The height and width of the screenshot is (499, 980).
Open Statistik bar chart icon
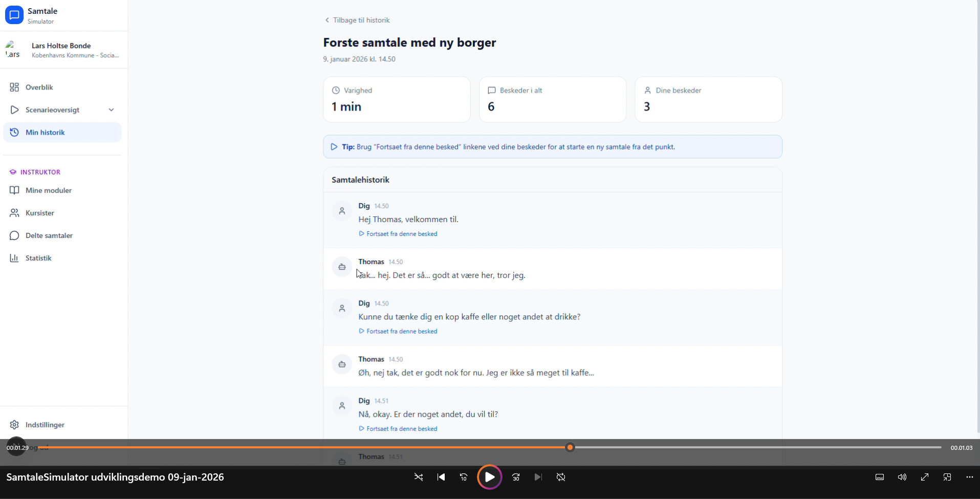tap(14, 258)
